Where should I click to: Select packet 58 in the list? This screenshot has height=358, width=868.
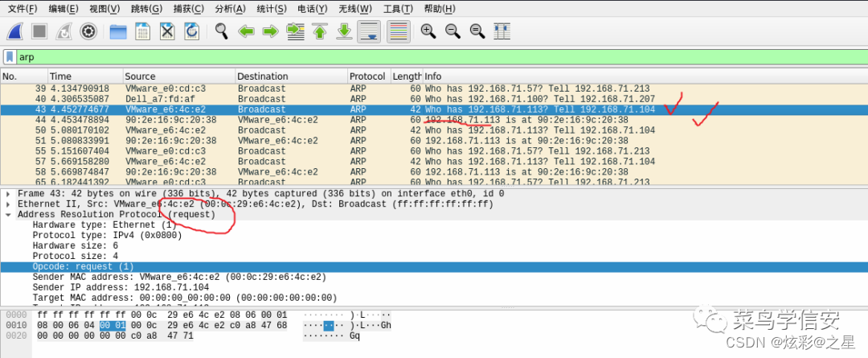point(434,172)
